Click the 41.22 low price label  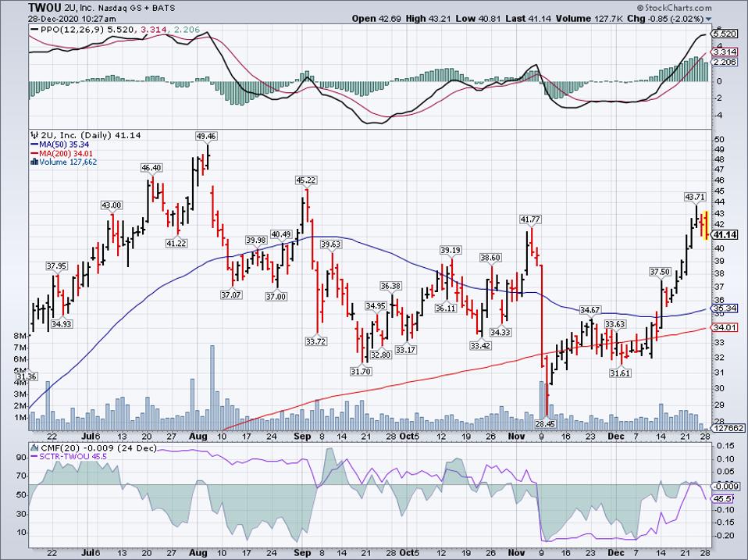coord(176,243)
